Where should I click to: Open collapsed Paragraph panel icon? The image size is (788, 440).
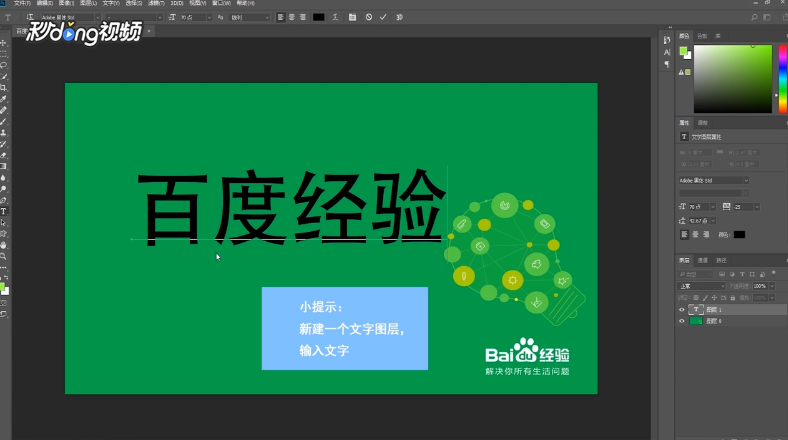click(667, 64)
